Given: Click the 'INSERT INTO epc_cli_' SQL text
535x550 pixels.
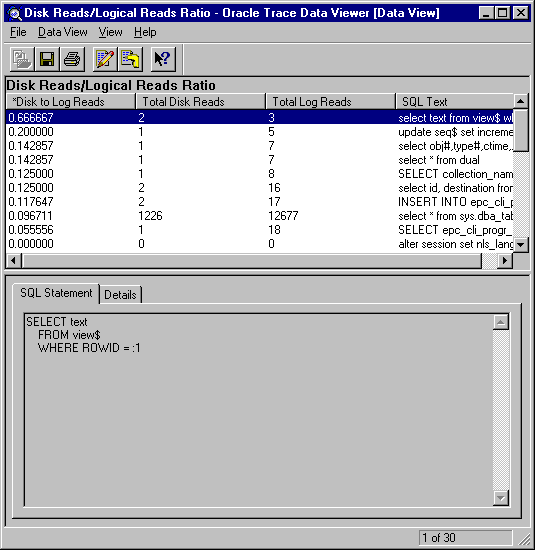Looking at the screenshot, I should [x=455, y=202].
